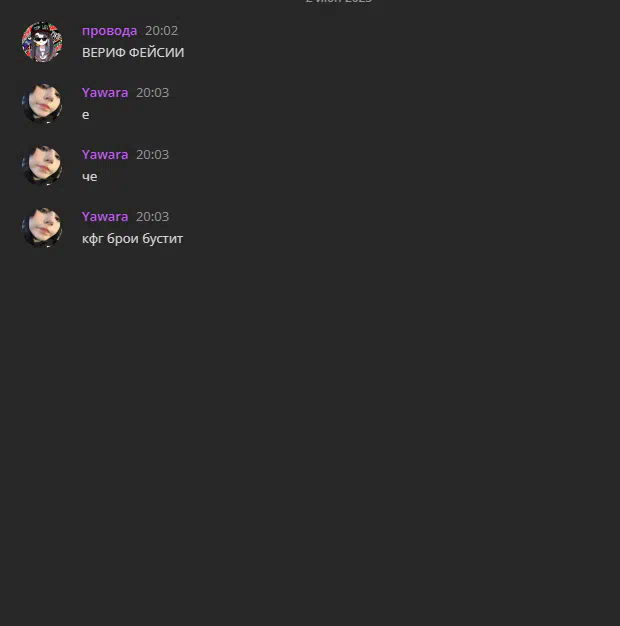Click the 20:03 timestamp above the "че" message
Screen dimensions: 620x626
point(153,155)
